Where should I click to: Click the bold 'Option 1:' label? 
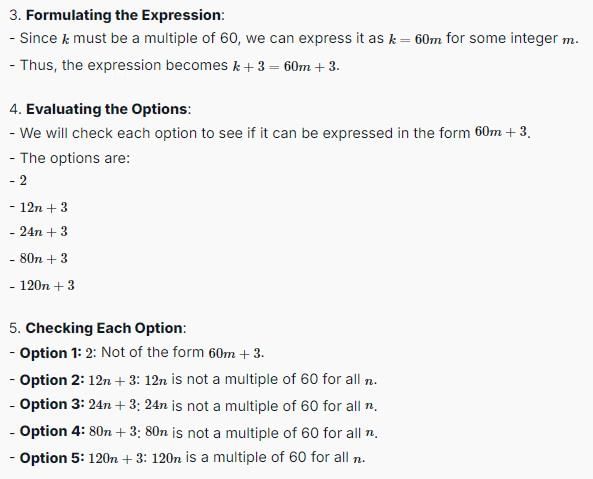50,353
